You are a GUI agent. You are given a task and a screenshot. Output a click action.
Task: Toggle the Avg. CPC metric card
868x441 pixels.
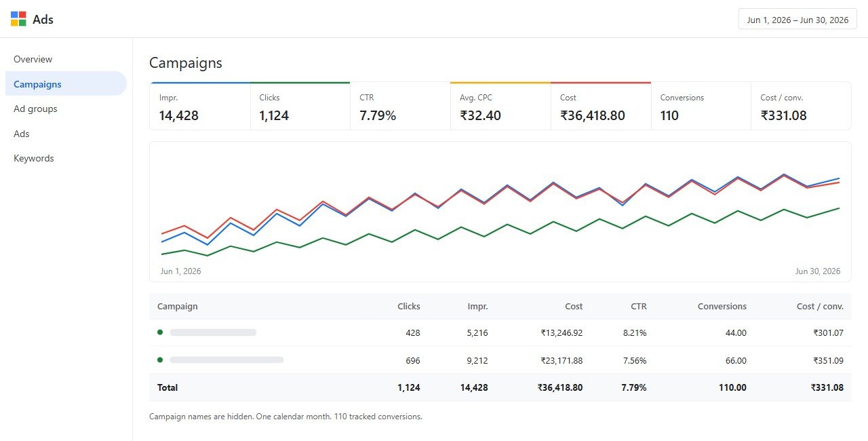point(500,106)
